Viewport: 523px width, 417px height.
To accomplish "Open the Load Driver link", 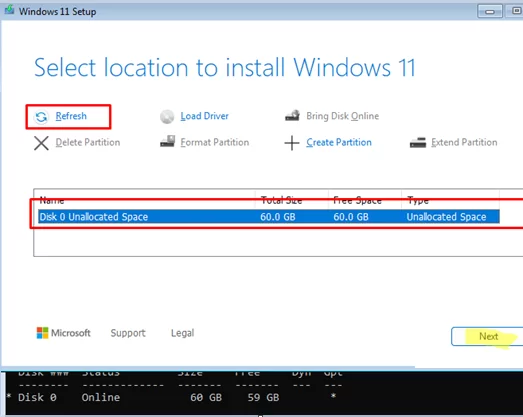I will pyautogui.click(x=204, y=116).
